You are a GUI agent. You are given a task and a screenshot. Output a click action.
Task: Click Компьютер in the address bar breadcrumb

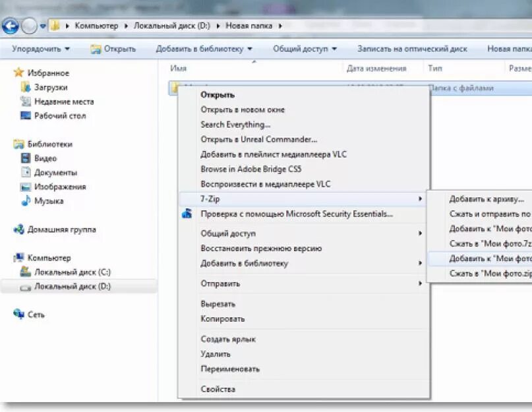pos(96,26)
